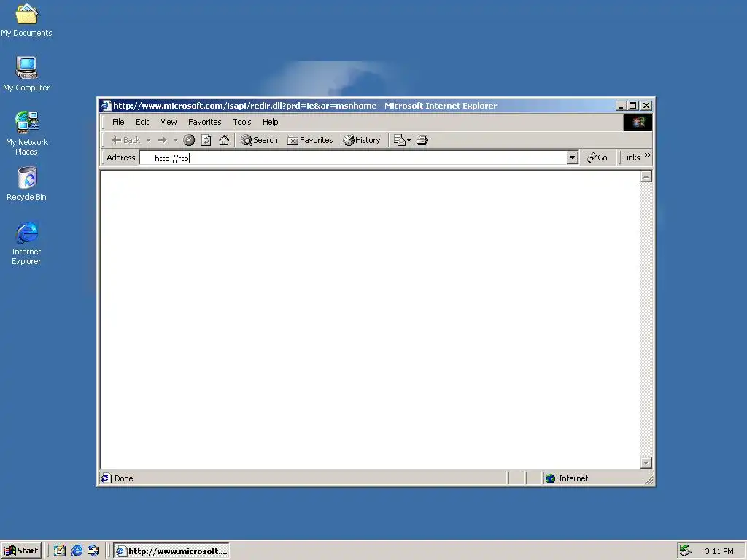Show the History pane
This screenshot has width=747, height=560.
362,140
